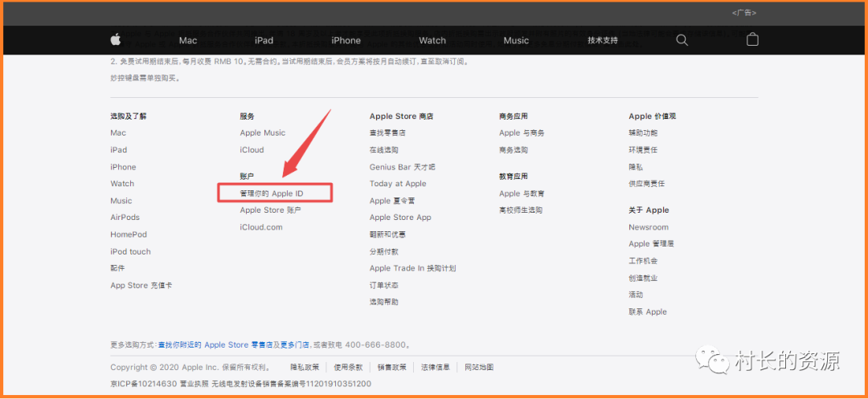This screenshot has width=868, height=399.
Task: Click 管理你的 Apple ID link
Action: (x=272, y=193)
